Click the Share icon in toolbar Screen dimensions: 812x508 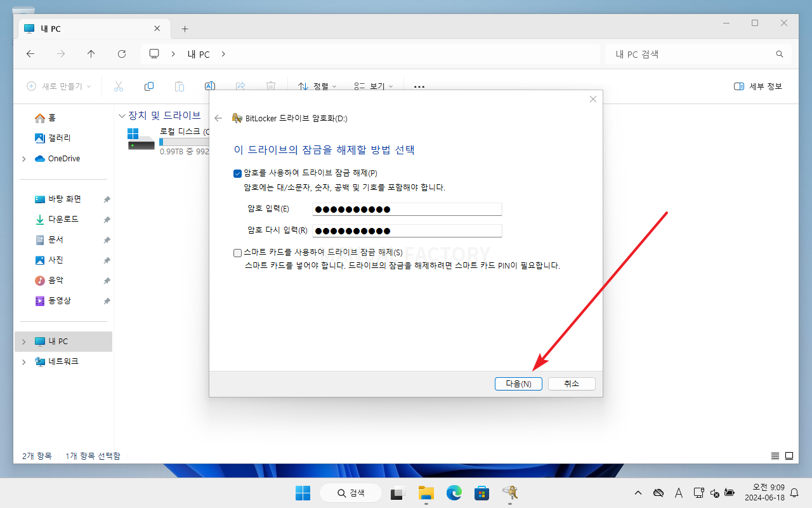click(240, 86)
